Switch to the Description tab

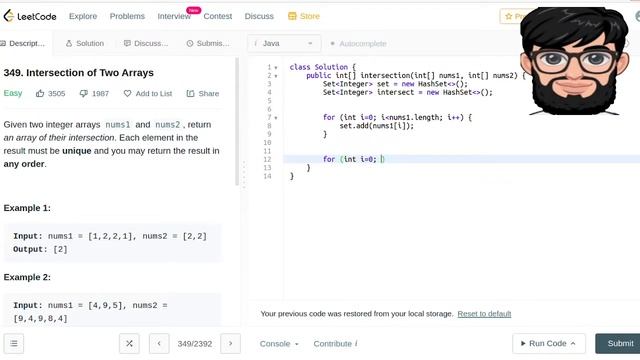24,43
